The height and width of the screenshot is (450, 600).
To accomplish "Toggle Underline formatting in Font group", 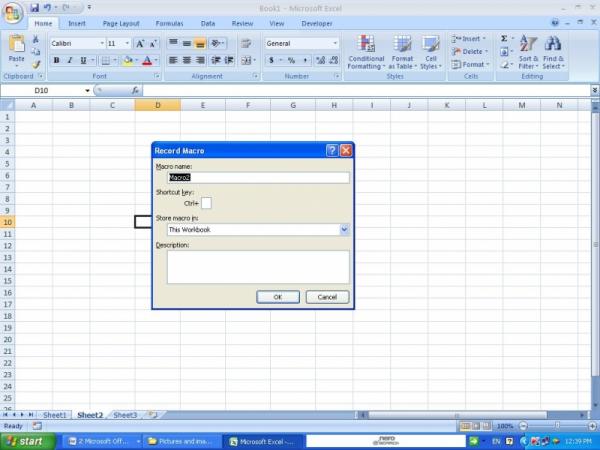I will [x=84, y=60].
